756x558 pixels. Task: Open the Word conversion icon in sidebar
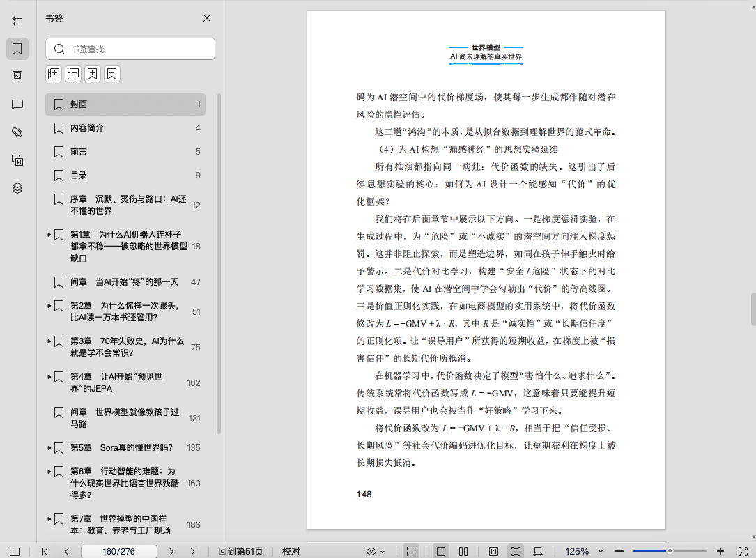click(x=17, y=160)
